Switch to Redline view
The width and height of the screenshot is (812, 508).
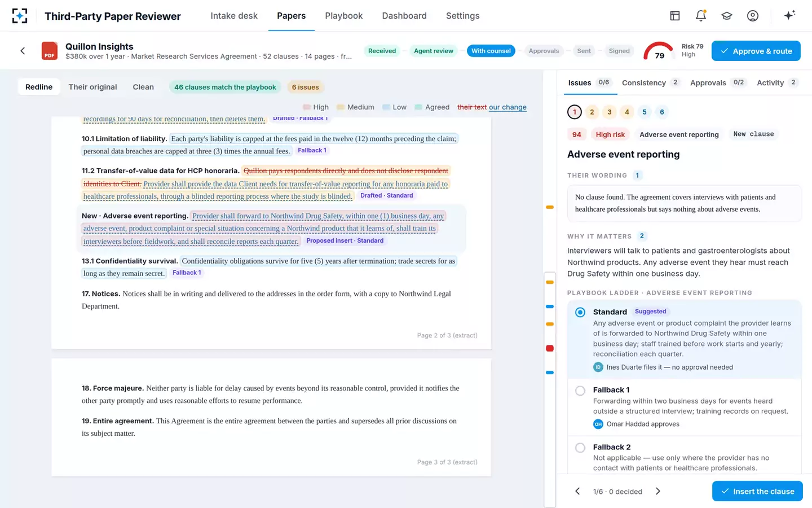(39, 87)
